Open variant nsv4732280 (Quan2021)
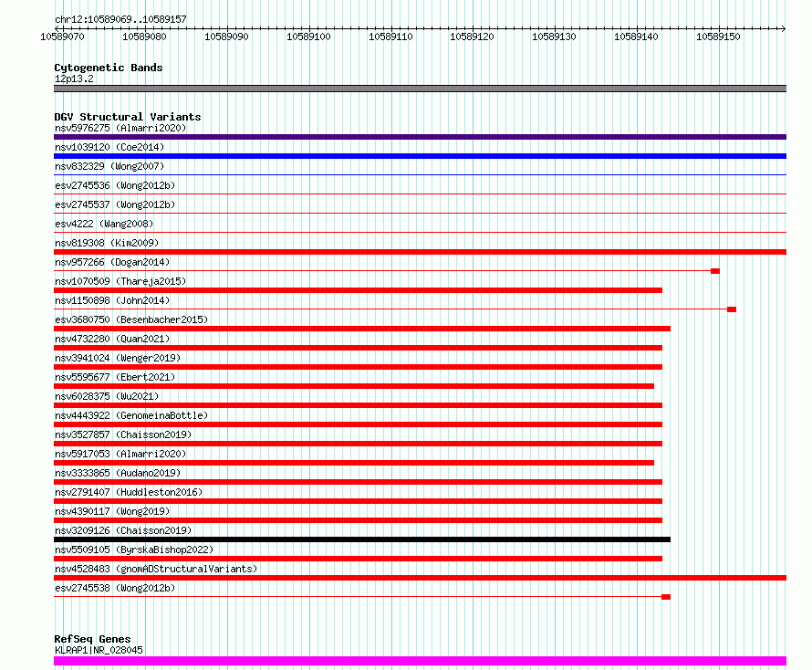 (112, 339)
